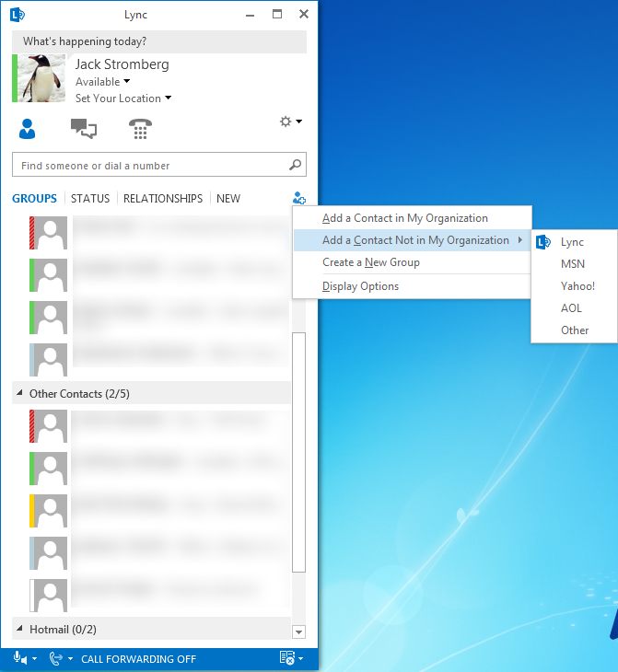Screen dimensions: 618x672
Task: Open the Available status dropdown
Action: pos(103,81)
